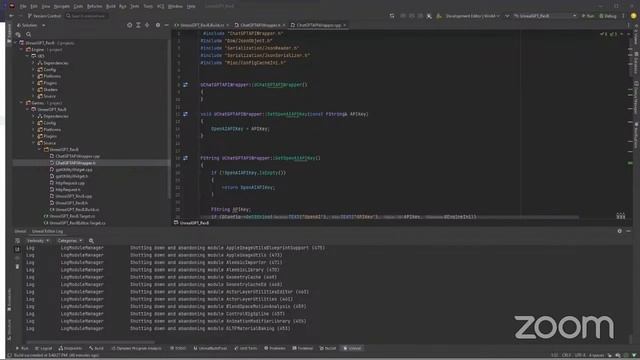Screen dimensions: 640x360
Task: Open the Endpoints tool window
Action: point(70,349)
